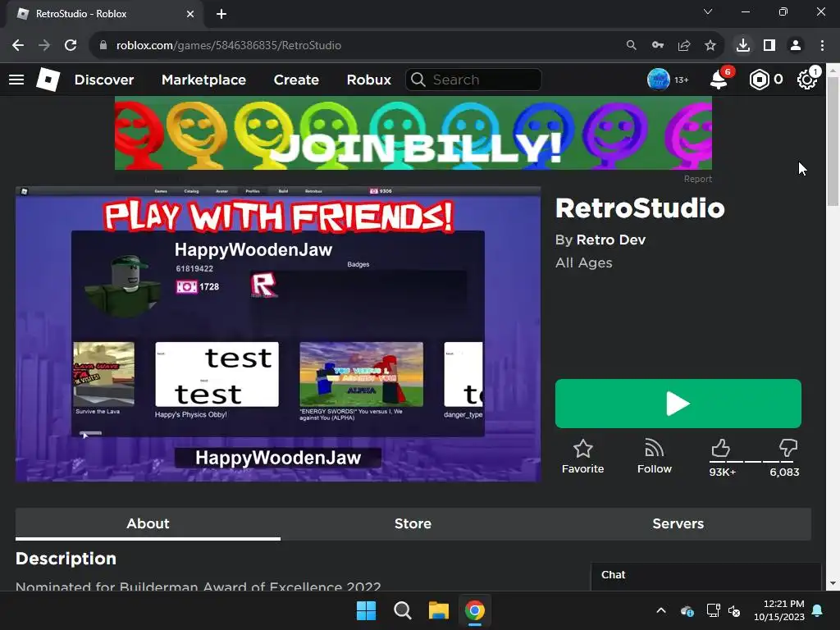Open the Discover page
This screenshot has width=840, height=630.
(x=104, y=80)
